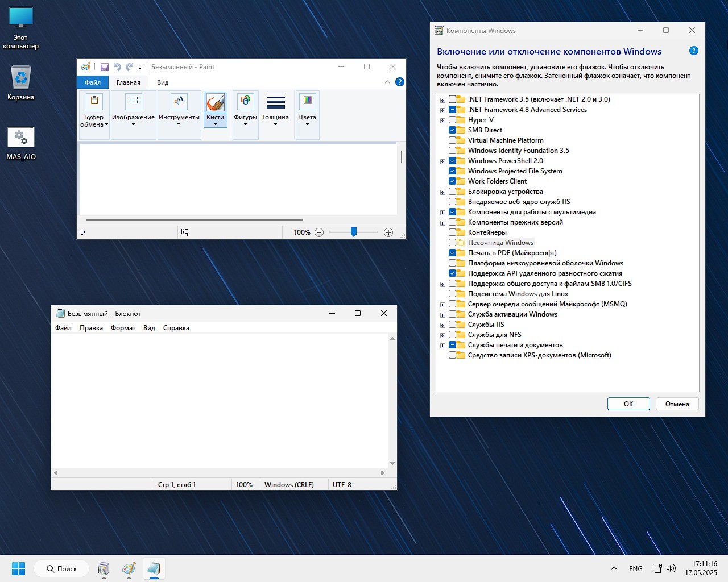
Task: Open the MAS_AIO desktop icon
Action: point(21,138)
